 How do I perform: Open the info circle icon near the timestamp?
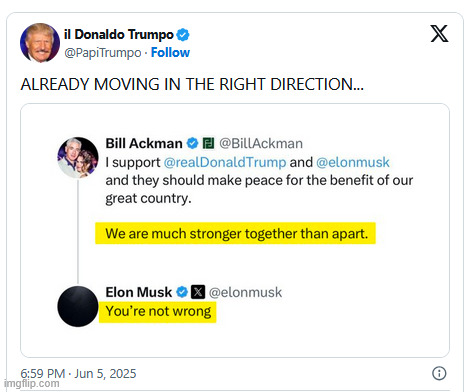pyautogui.click(x=439, y=373)
